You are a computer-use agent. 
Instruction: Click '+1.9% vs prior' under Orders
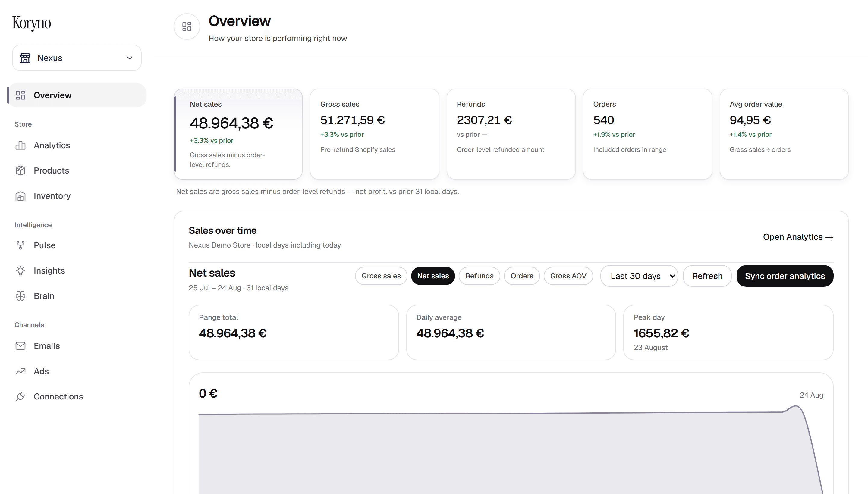coord(614,134)
